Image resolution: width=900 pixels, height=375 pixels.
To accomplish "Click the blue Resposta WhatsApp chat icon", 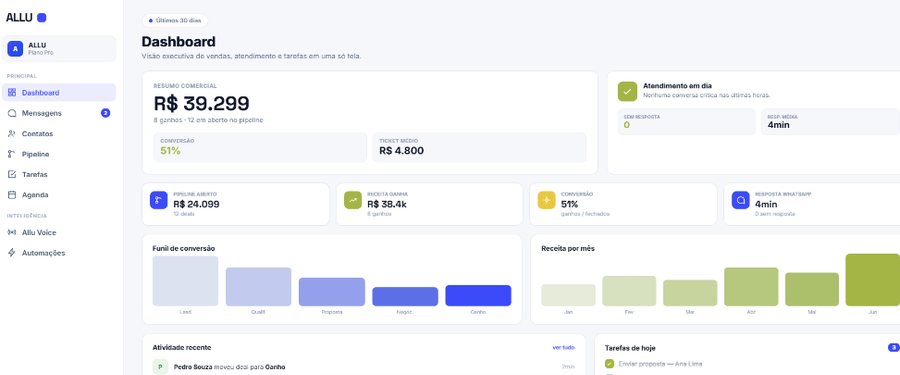I will 740,200.
